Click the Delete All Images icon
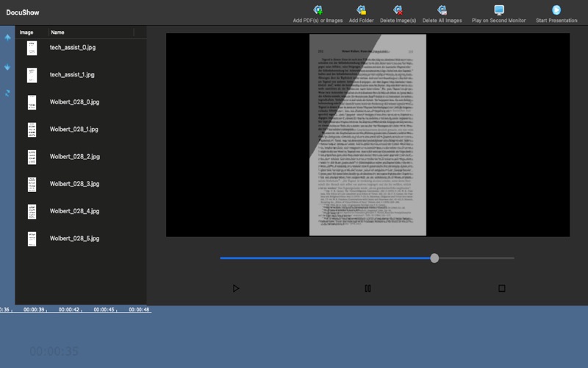 point(442,10)
